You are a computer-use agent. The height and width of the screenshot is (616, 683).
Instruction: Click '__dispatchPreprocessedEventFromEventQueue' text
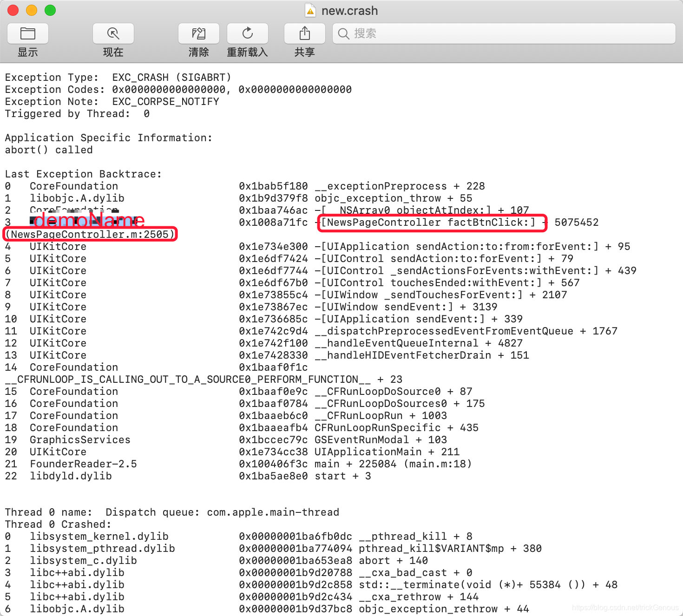(x=444, y=331)
